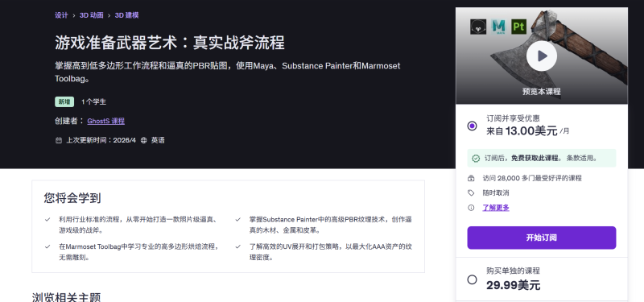
Task: Click the 访问 28,000 多门最受好评的课程 text
Action: point(532,178)
